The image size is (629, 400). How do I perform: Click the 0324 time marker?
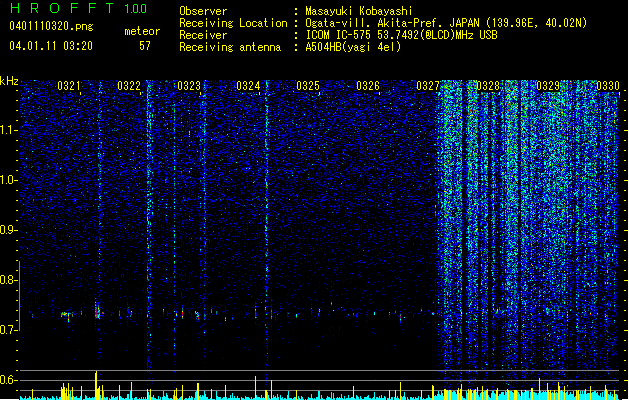coord(248,86)
